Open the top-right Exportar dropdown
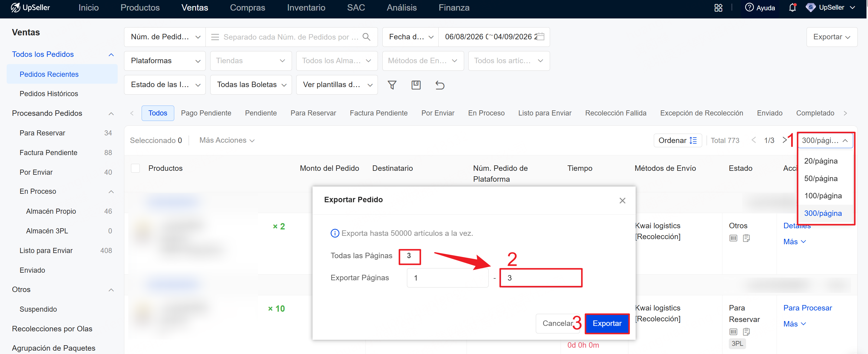868x354 pixels. [832, 37]
